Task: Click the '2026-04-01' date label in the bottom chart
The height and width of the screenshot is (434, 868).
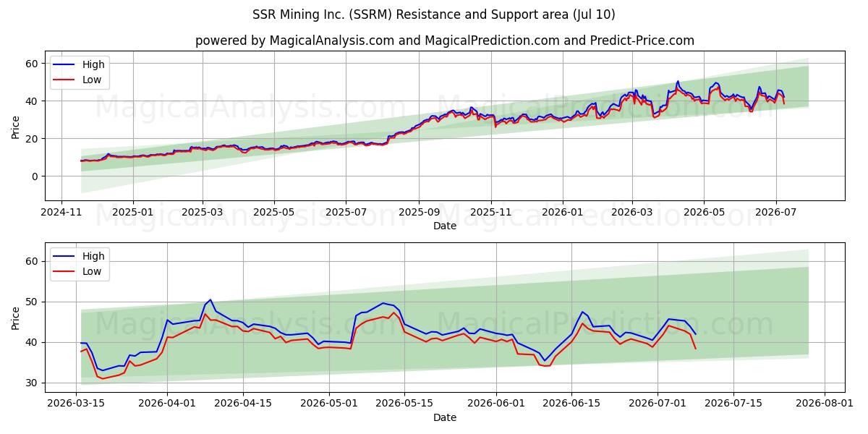Action: pyautogui.click(x=167, y=404)
